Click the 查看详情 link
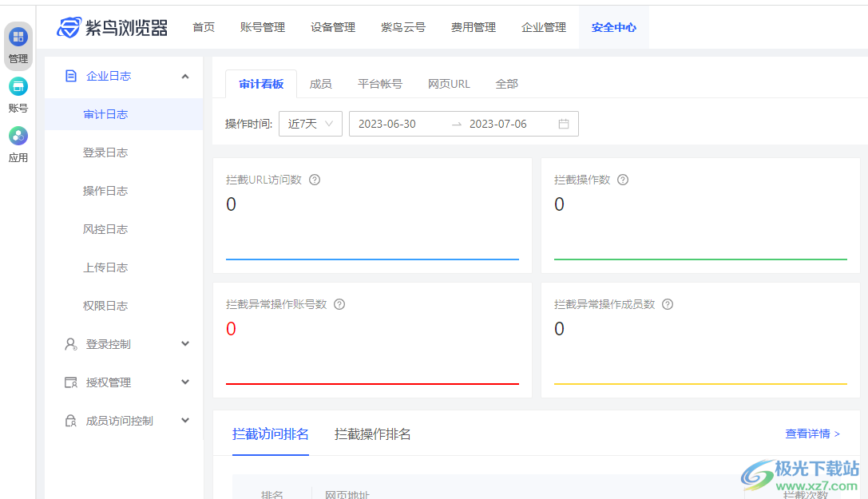 point(813,434)
